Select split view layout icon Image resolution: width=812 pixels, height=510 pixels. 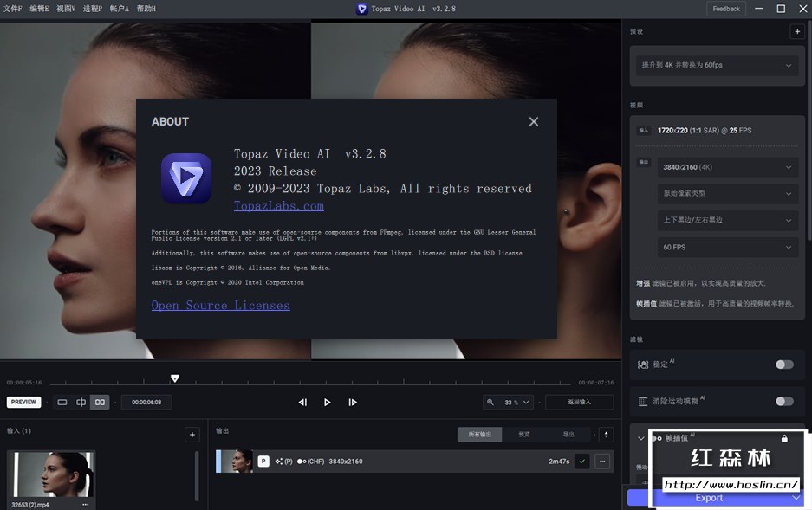pyautogui.click(x=81, y=402)
